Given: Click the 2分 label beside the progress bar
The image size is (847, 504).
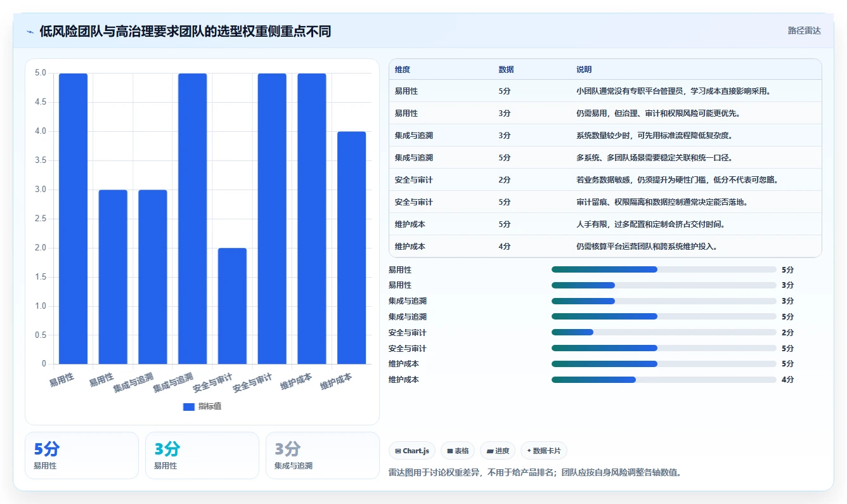Looking at the screenshot, I should point(788,333).
